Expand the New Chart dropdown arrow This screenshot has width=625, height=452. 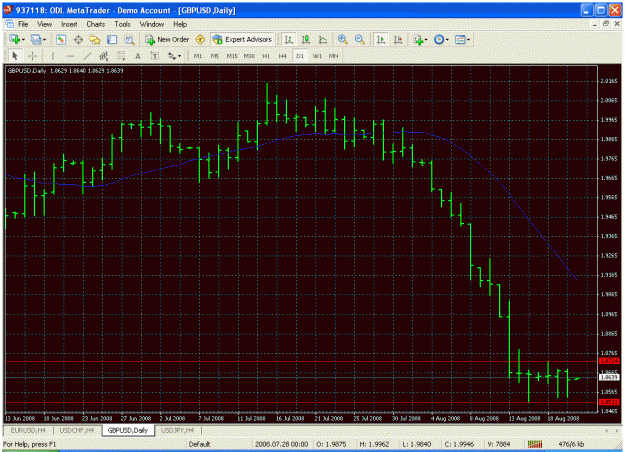(x=23, y=39)
